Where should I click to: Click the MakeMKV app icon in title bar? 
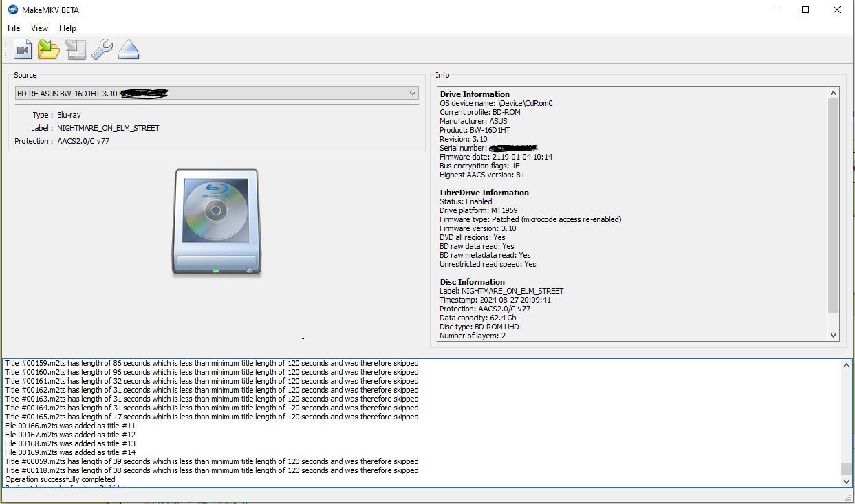[12, 10]
